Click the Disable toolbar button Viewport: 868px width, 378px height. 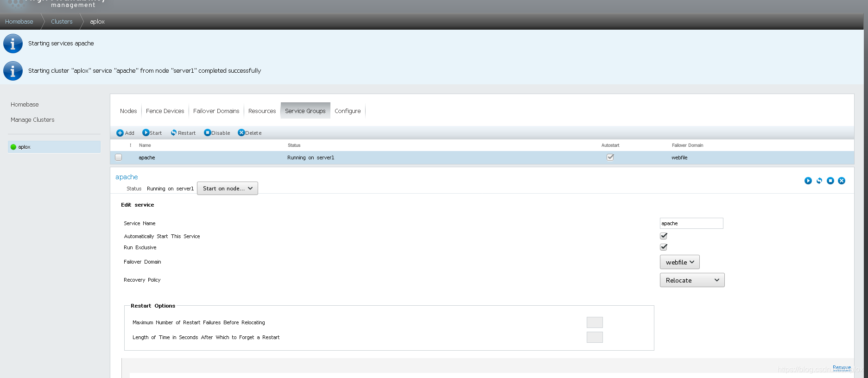pyautogui.click(x=217, y=133)
